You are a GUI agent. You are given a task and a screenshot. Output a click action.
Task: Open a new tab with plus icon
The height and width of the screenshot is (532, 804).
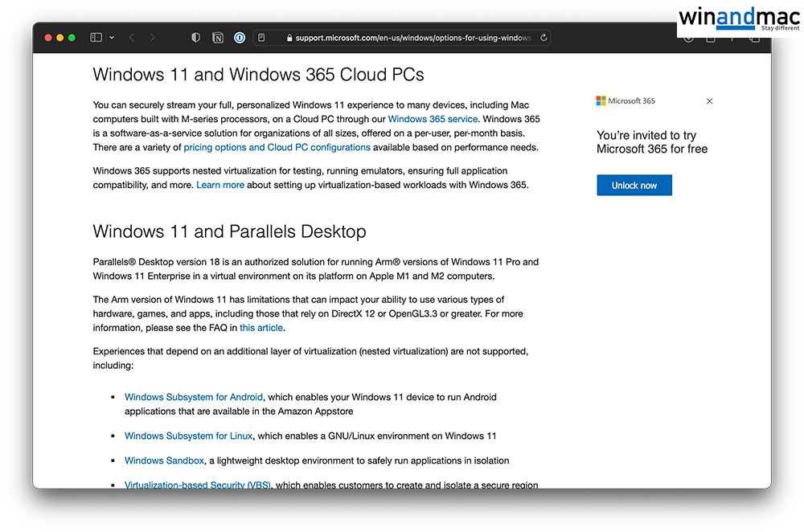coord(732,39)
